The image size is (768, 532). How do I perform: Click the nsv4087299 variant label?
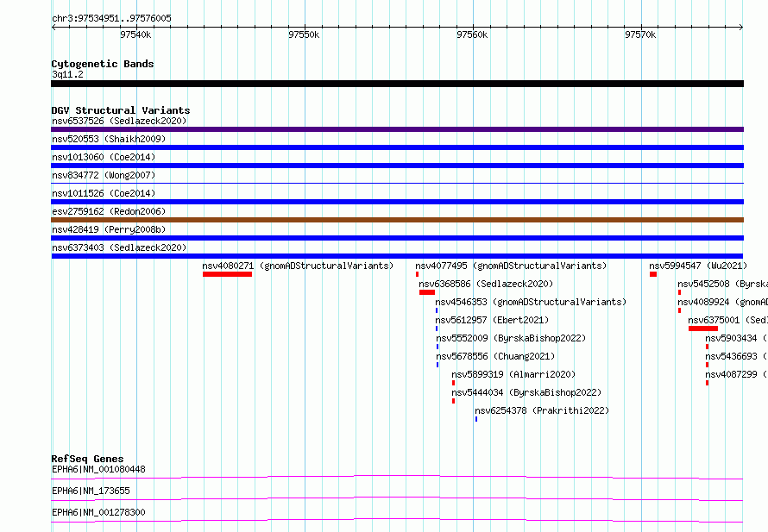pos(737,374)
